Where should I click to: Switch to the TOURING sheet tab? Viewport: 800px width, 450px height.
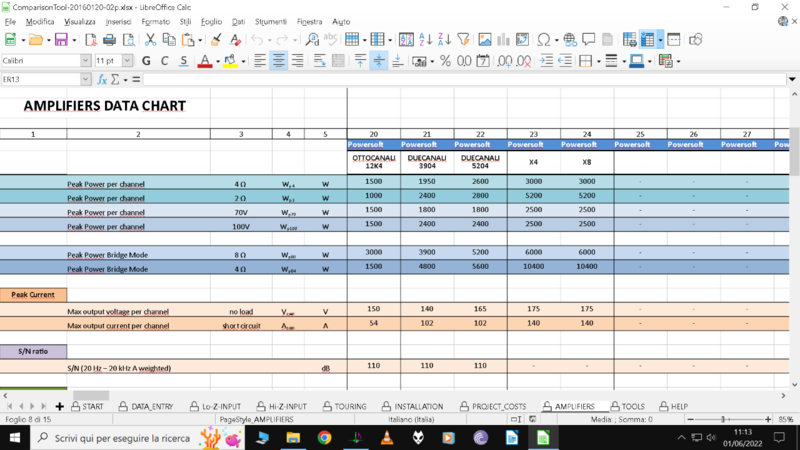click(x=345, y=407)
